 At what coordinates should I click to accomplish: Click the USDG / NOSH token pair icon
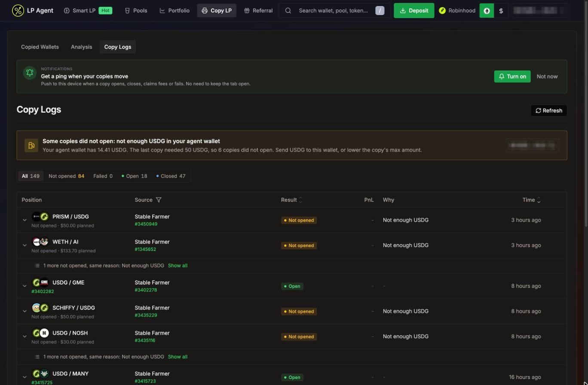[x=40, y=333]
